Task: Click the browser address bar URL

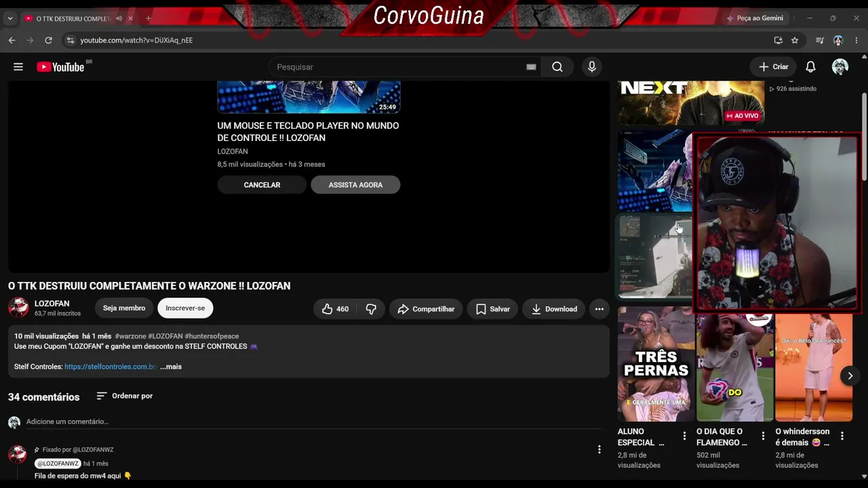Action: (x=136, y=40)
